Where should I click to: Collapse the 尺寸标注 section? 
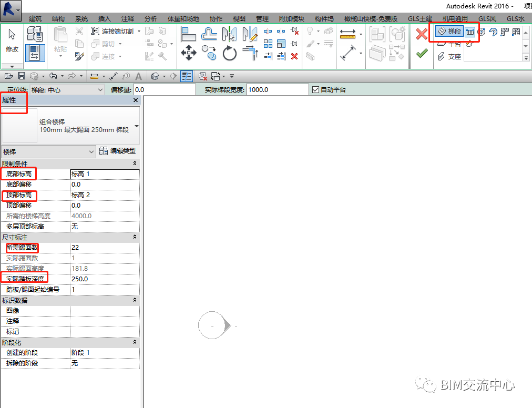coord(135,237)
